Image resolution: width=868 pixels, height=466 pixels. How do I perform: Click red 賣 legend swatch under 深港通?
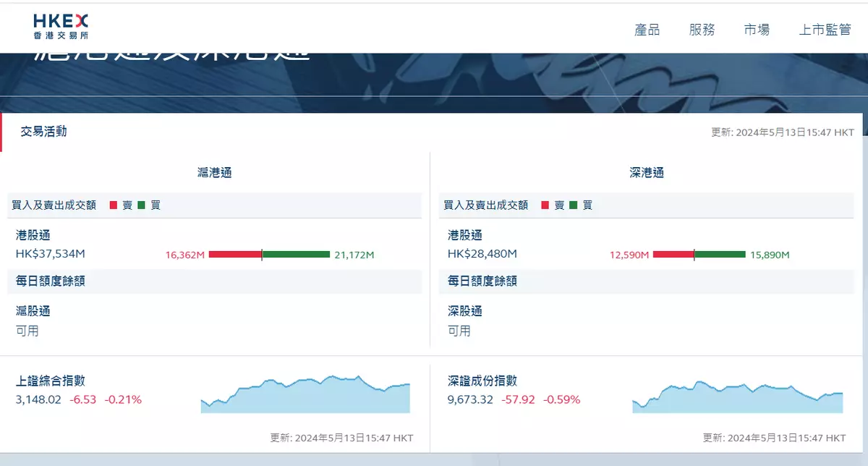545,206
